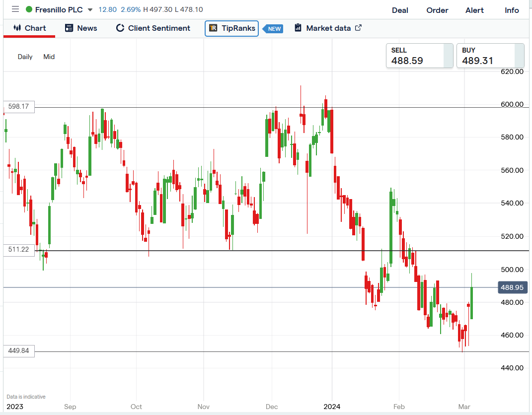Click the chart candlestick icon
532x415 pixels.
click(17, 28)
